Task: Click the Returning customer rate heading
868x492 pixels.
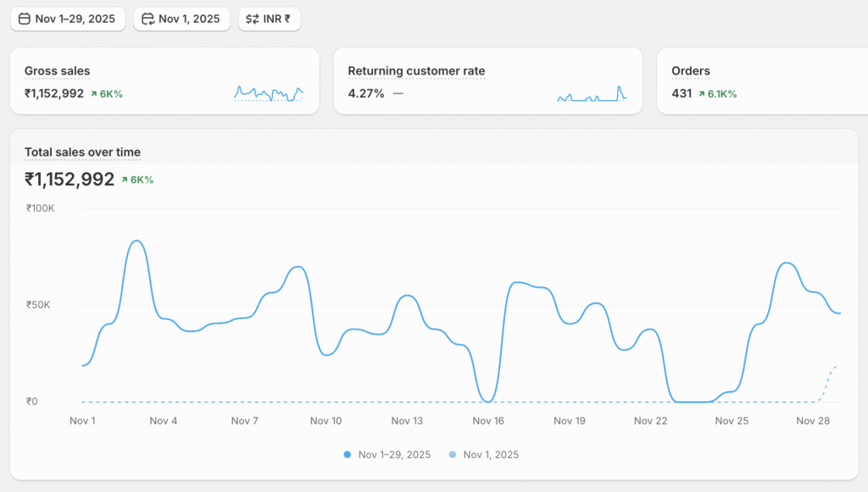Action: point(416,71)
